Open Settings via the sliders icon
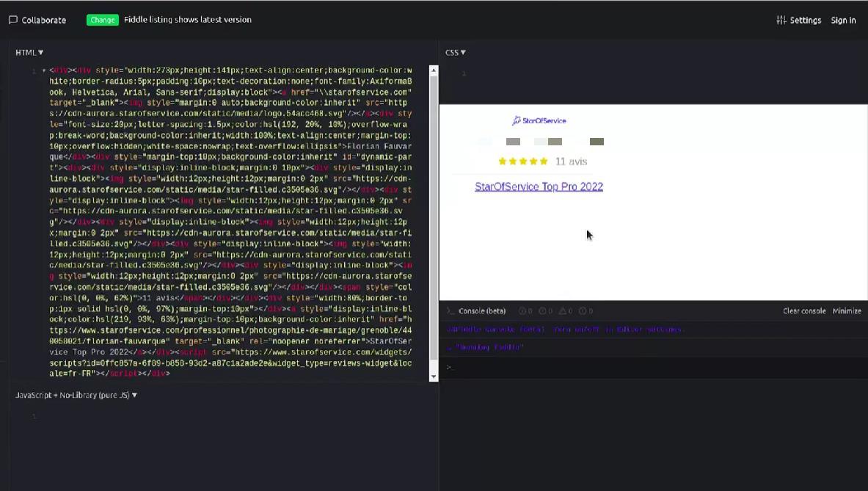This screenshot has height=491, width=868. (781, 20)
